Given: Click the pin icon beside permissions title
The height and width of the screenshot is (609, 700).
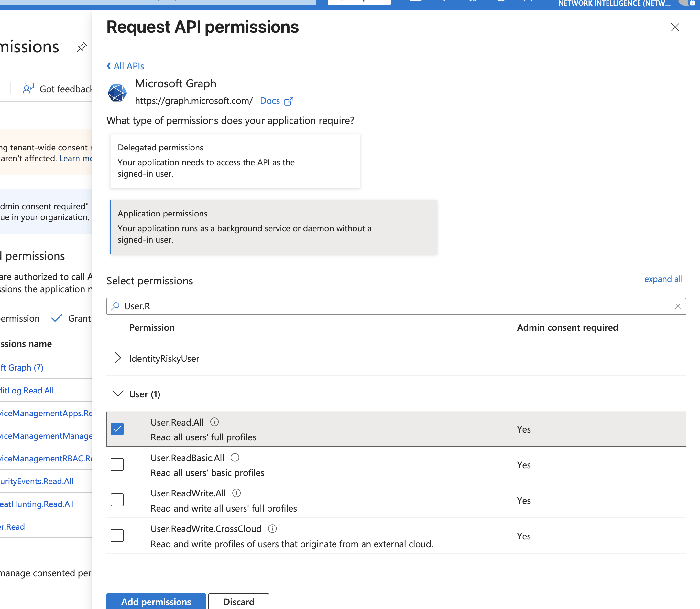Looking at the screenshot, I should tap(82, 47).
